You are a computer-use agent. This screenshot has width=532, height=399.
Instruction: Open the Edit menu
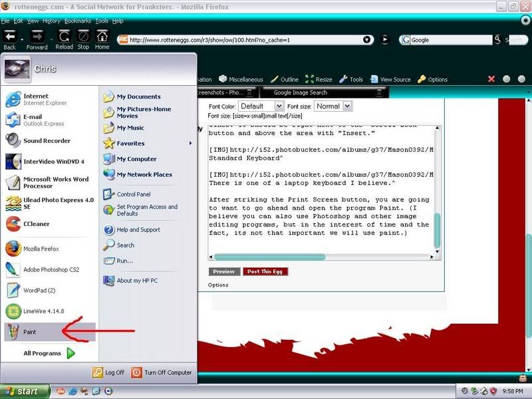pyautogui.click(x=18, y=21)
